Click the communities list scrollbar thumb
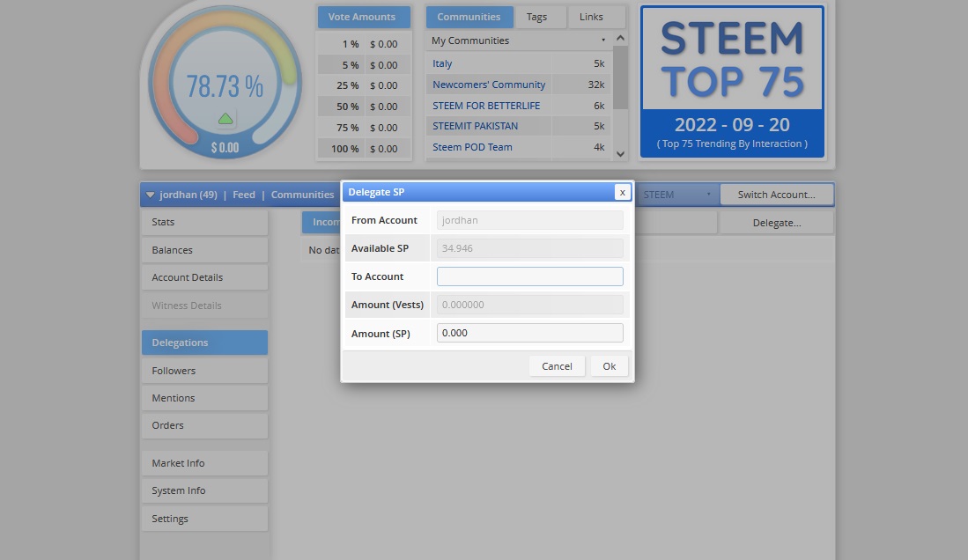Viewport: 968px width, 560px height. pos(620,77)
